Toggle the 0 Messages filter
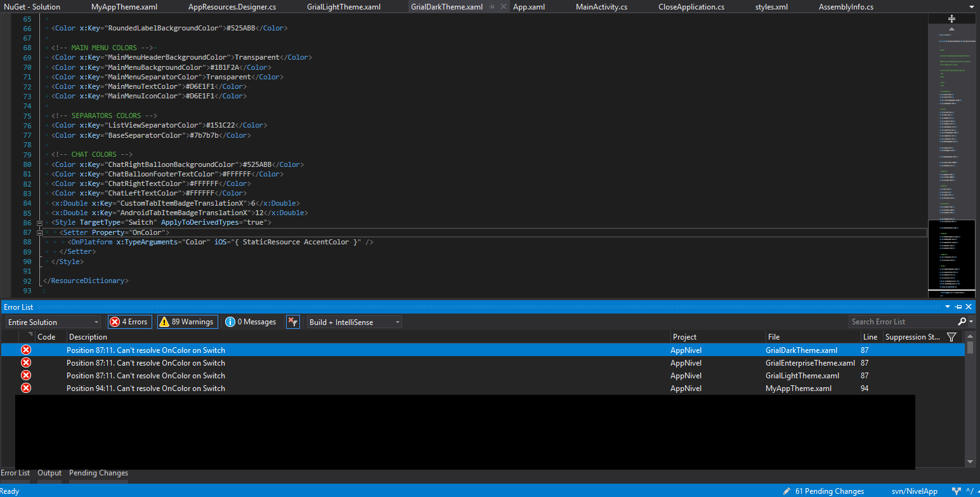 coord(250,321)
